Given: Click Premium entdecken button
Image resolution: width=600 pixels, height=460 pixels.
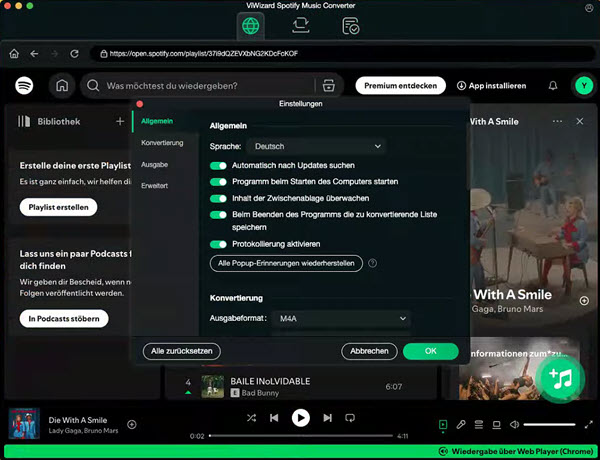Looking at the screenshot, I should pos(400,85).
